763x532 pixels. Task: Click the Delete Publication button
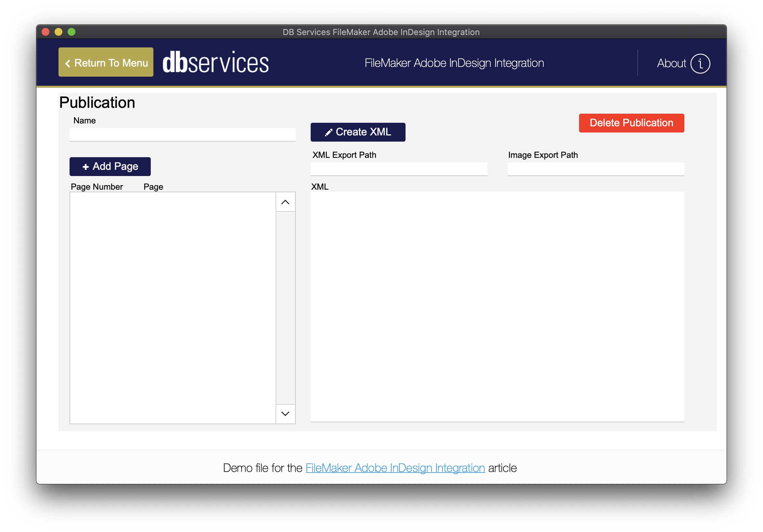[x=631, y=123]
